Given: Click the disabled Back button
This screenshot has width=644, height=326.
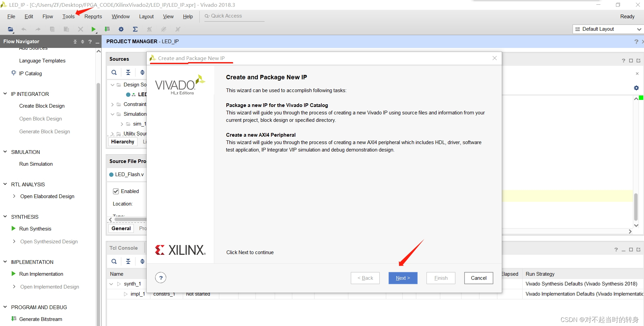Looking at the screenshot, I should [x=365, y=278].
